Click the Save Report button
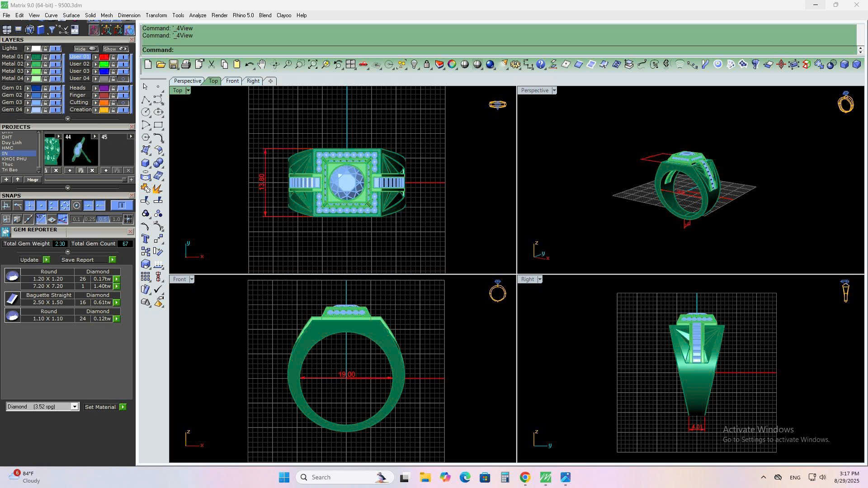This screenshot has height=488, width=868. [x=77, y=260]
